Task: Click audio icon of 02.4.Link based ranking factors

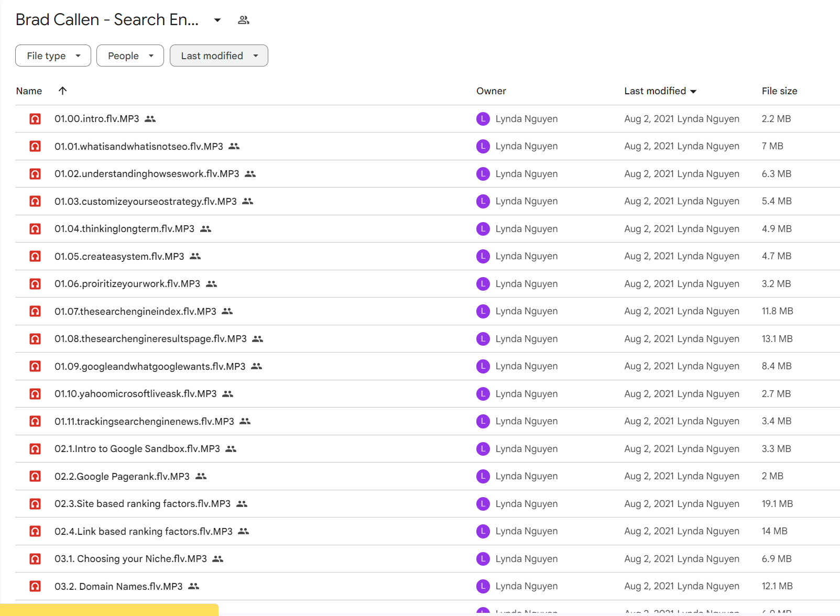Action: (x=35, y=531)
